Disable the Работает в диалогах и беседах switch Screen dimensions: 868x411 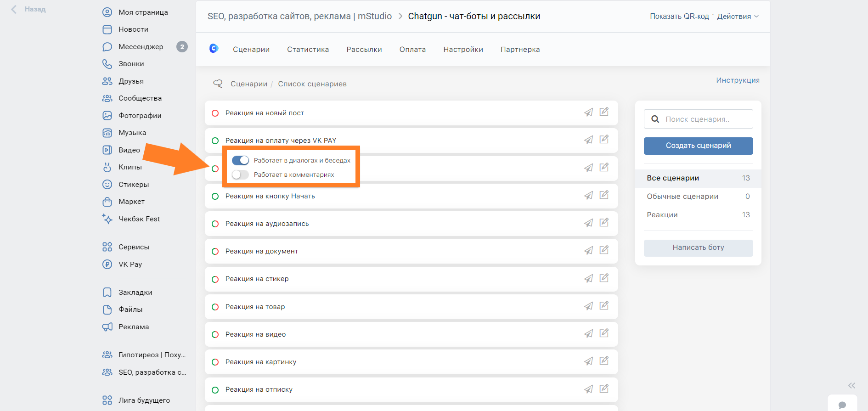tap(240, 160)
